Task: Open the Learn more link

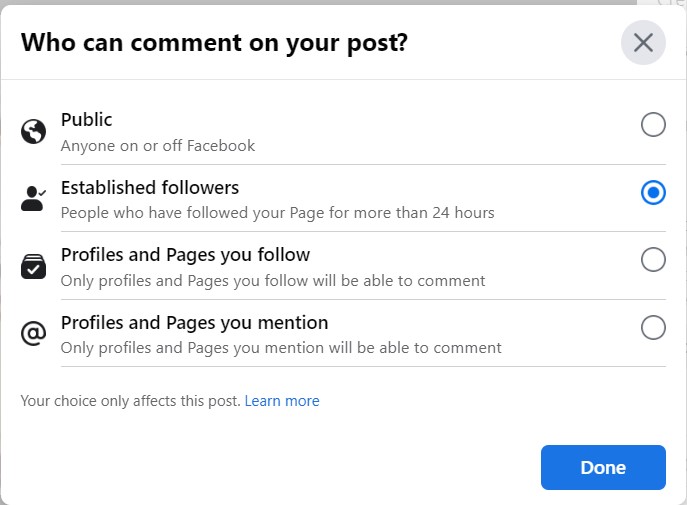Action: click(282, 401)
